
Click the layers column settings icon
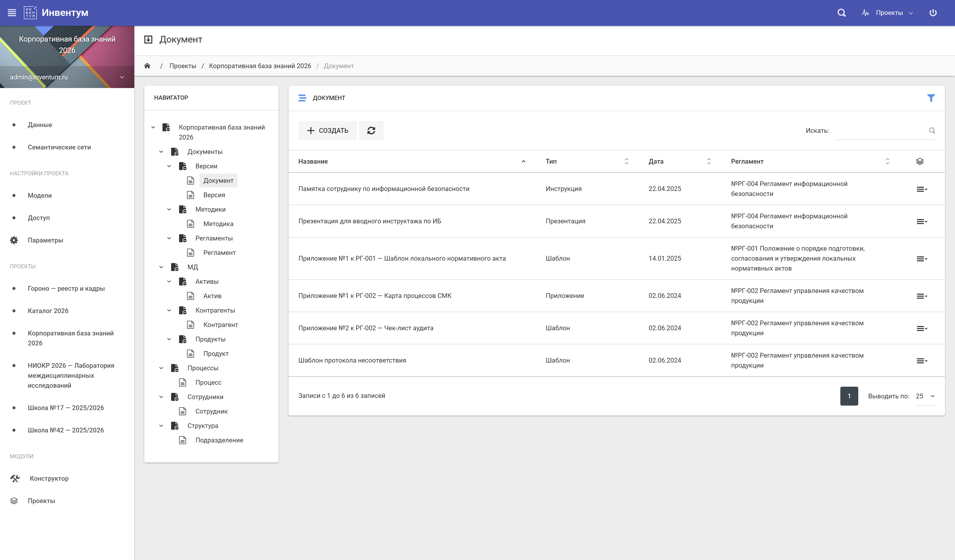(x=919, y=161)
